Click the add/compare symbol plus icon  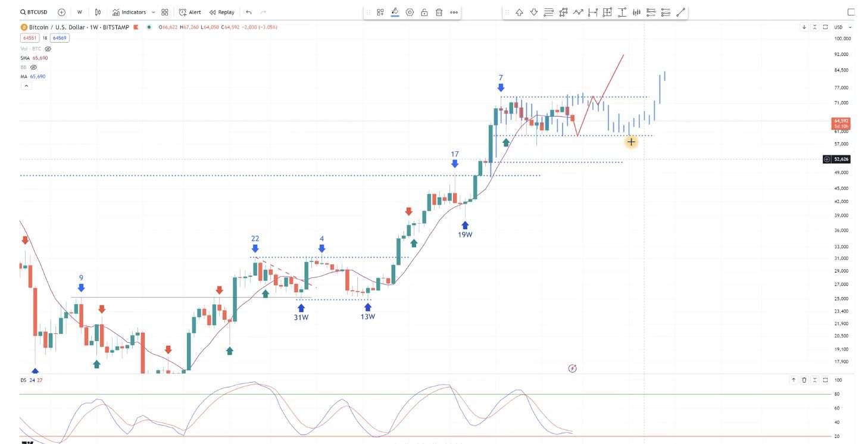tap(62, 12)
